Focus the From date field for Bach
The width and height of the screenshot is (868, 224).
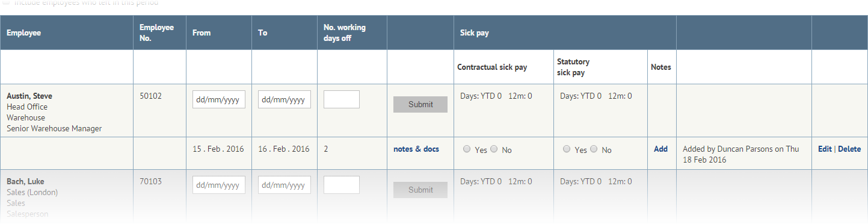pyautogui.click(x=219, y=185)
